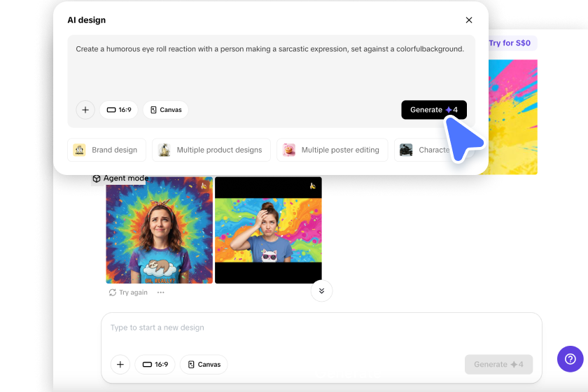Viewport: 588px width, 392px height.
Task: Open the 16:9 aspect ratio selector in dialog
Action: point(119,110)
